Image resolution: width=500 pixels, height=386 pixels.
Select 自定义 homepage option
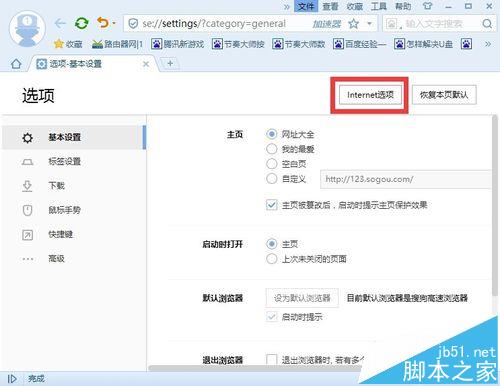tap(272, 179)
